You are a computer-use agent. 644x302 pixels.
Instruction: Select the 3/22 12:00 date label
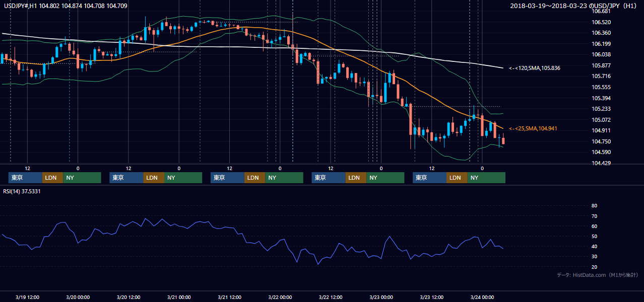(x=331, y=297)
